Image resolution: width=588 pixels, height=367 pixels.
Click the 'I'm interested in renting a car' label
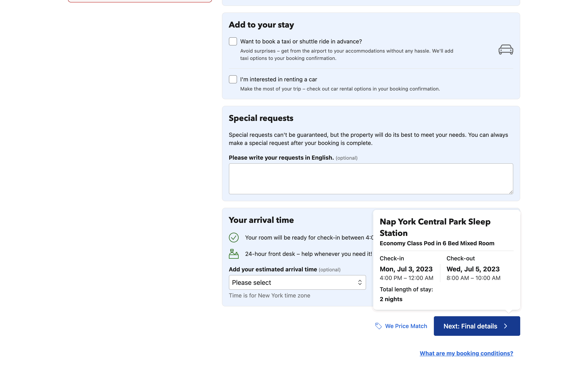278,79
